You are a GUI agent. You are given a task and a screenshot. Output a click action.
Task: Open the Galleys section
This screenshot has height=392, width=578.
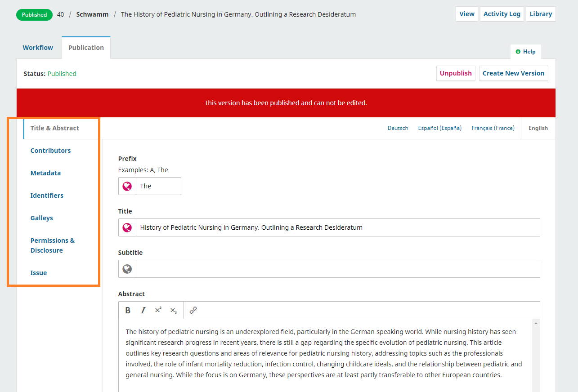coord(42,218)
